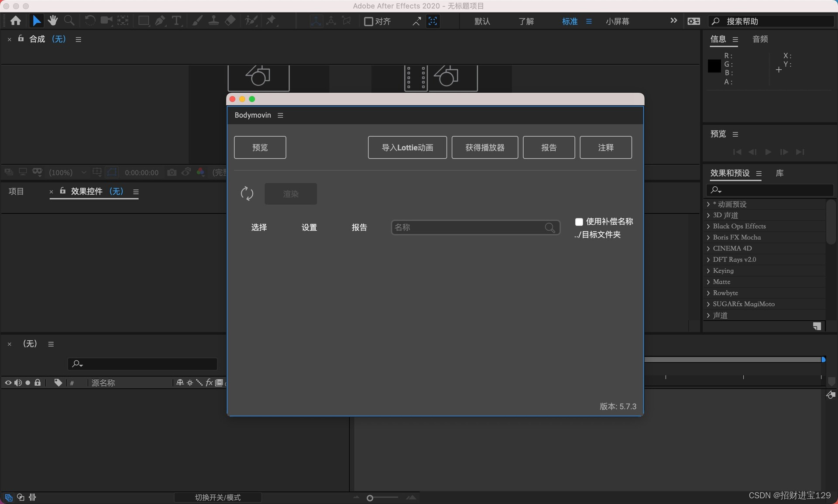The height and width of the screenshot is (504, 838).
Task: Select the Pan Behind anchor point tool
Action: (123, 21)
